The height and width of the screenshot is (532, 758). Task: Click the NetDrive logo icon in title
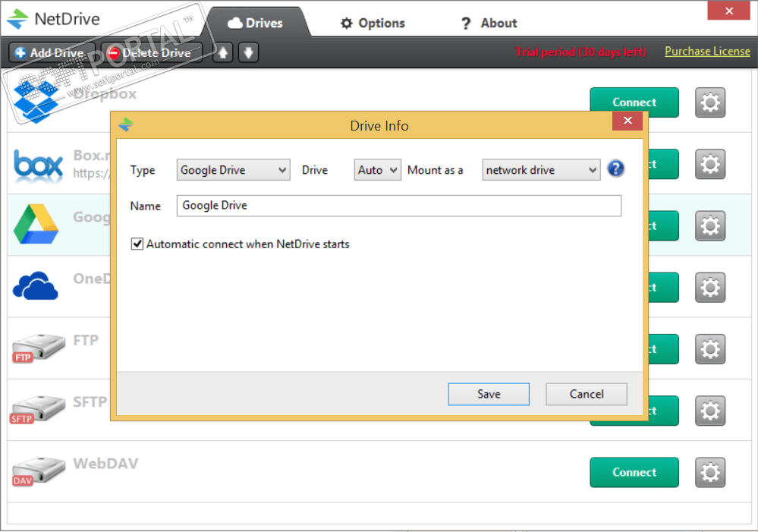pos(18,19)
